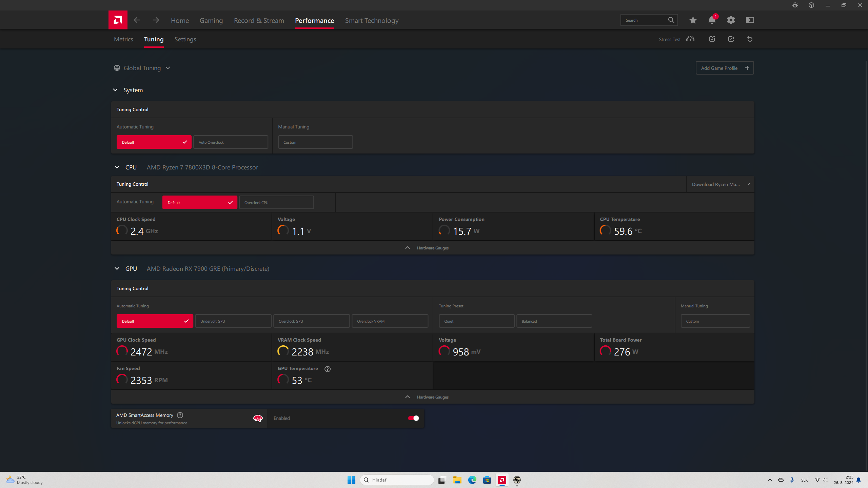
Task: Select Undervolt GPU automatic tuning option
Action: [x=233, y=321]
